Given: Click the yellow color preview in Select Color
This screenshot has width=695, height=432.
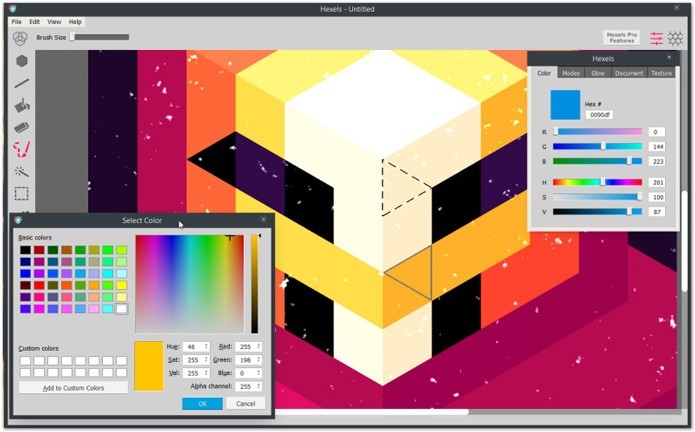Looking at the screenshot, I should click(148, 366).
